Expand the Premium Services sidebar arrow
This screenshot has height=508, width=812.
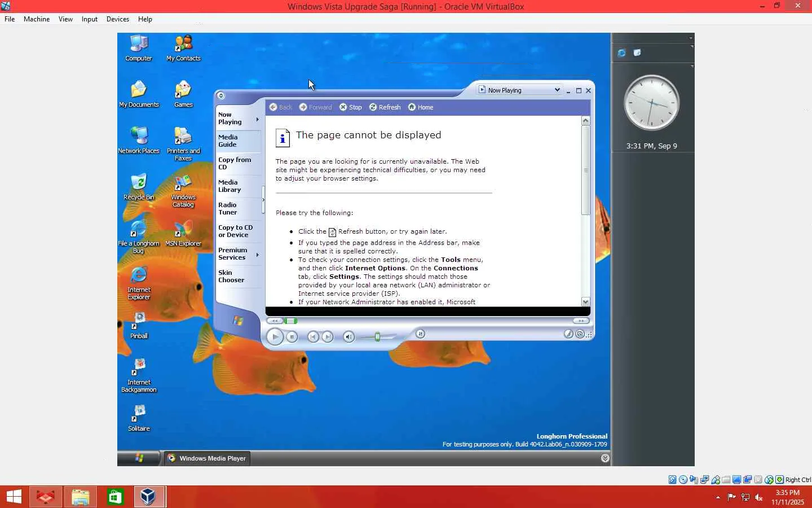tap(258, 255)
